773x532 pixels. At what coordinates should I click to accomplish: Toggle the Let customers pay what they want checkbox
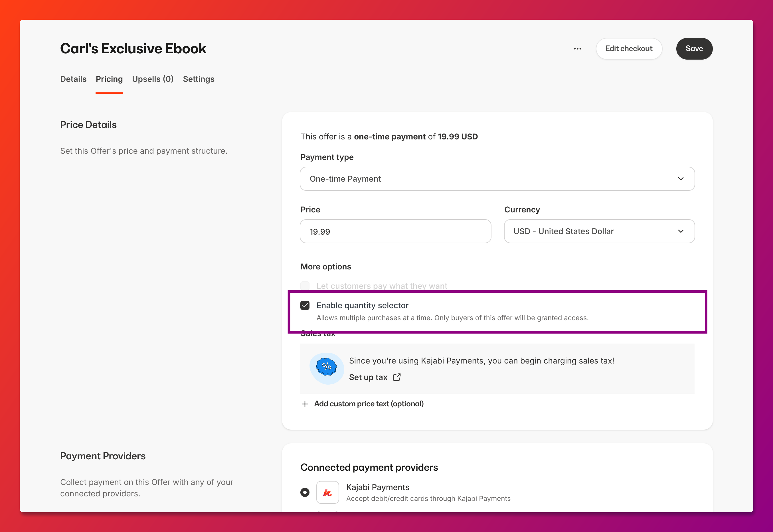305,286
